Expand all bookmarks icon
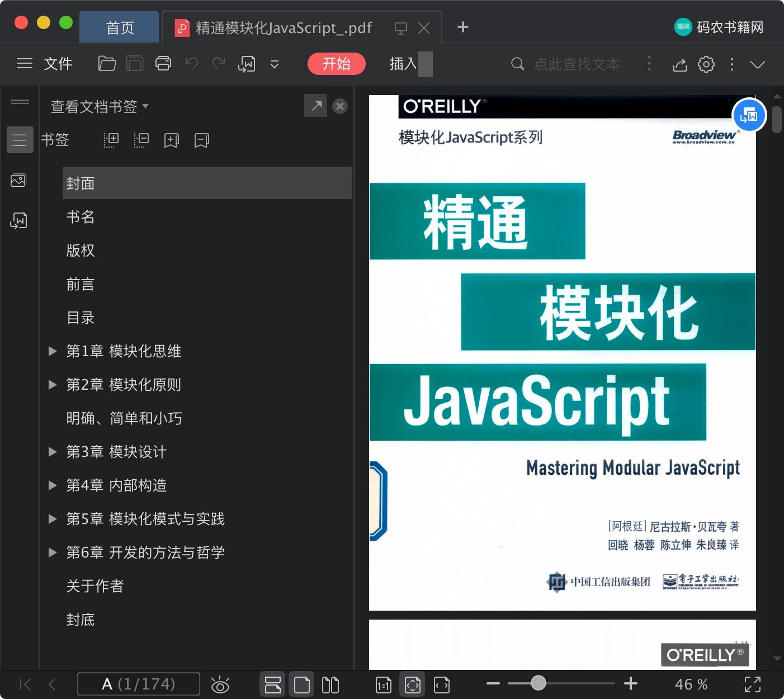The width and height of the screenshot is (784, 699). [111, 140]
